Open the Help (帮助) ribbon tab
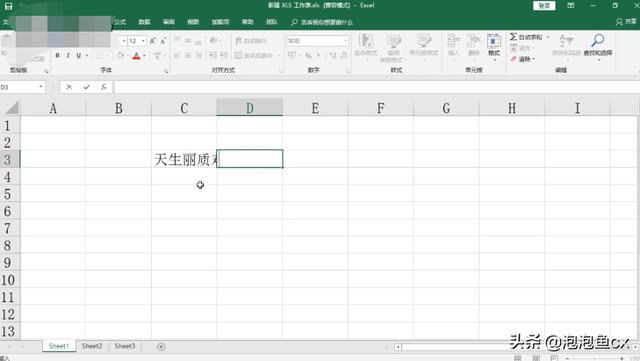Screen dimensions: 640x361 pos(247,22)
